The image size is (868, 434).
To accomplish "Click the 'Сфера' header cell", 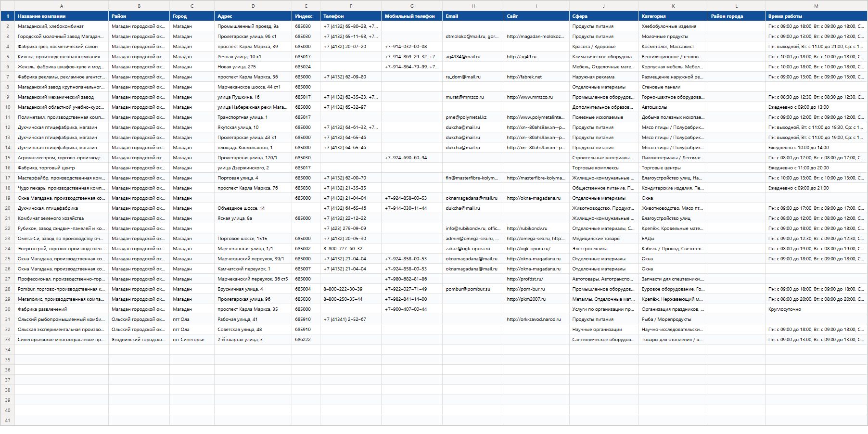I will (604, 16).
